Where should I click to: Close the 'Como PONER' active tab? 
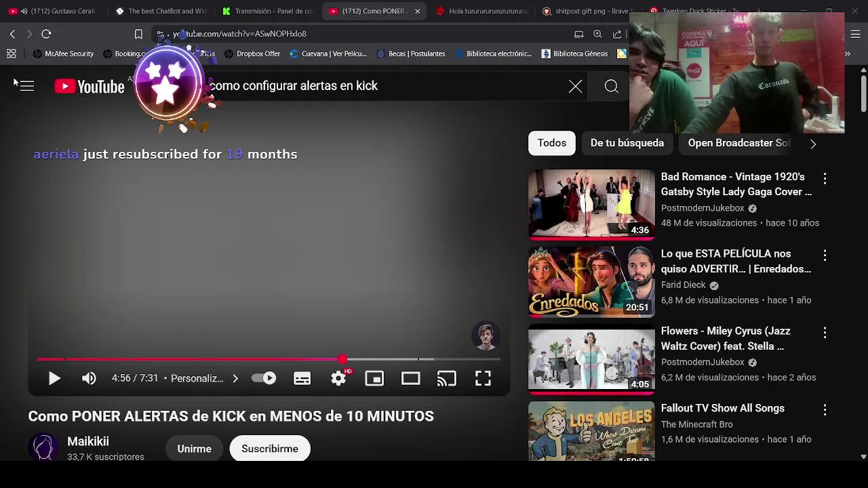[x=417, y=11]
